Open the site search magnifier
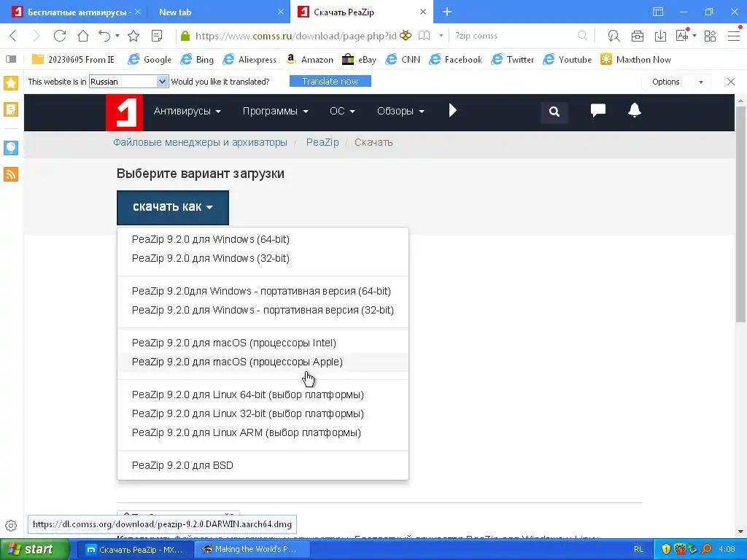Image resolution: width=747 pixels, height=560 pixels. pyautogui.click(x=554, y=112)
